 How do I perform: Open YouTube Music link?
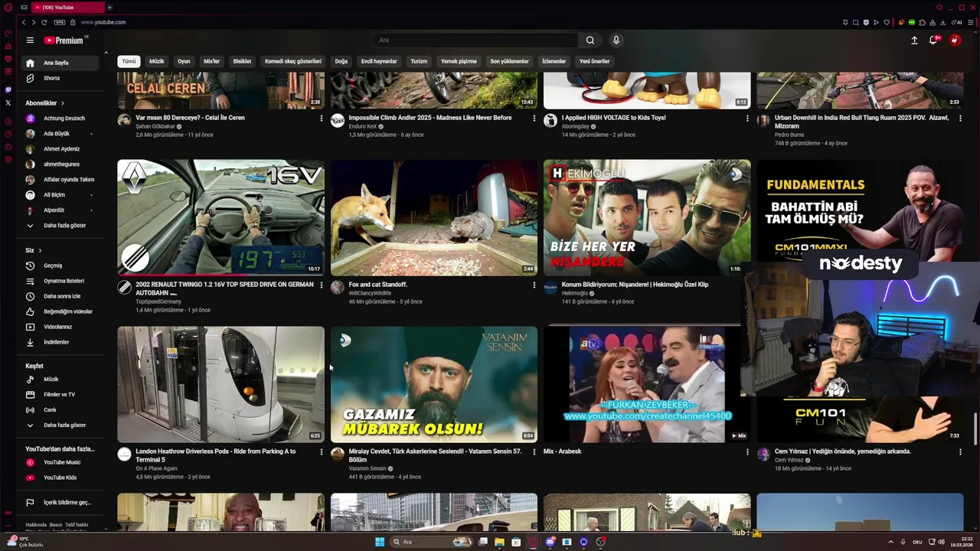pos(60,462)
